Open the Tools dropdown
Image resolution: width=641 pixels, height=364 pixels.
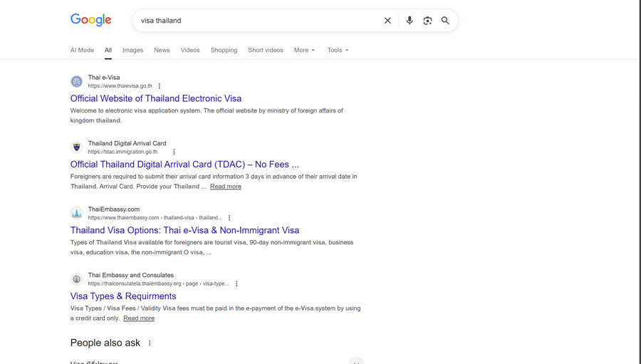click(x=338, y=51)
